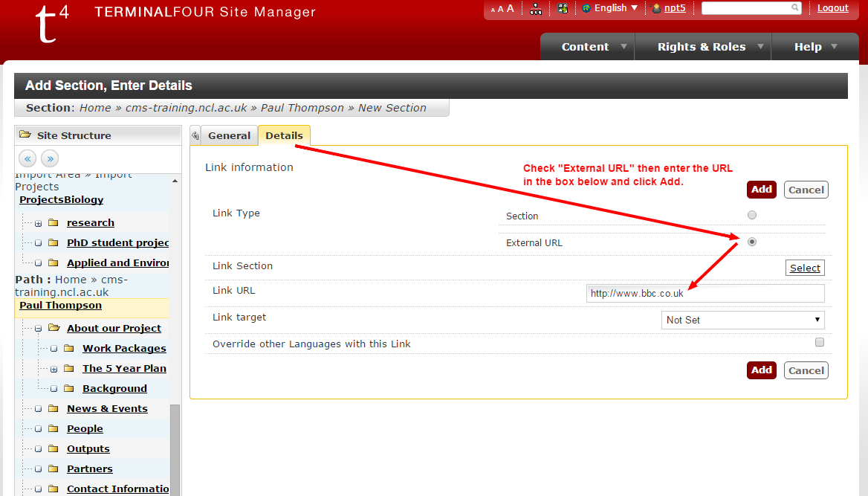Enable 'Override other Languages with this Link' checkbox
The image size is (868, 496).
(x=820, y=343)
